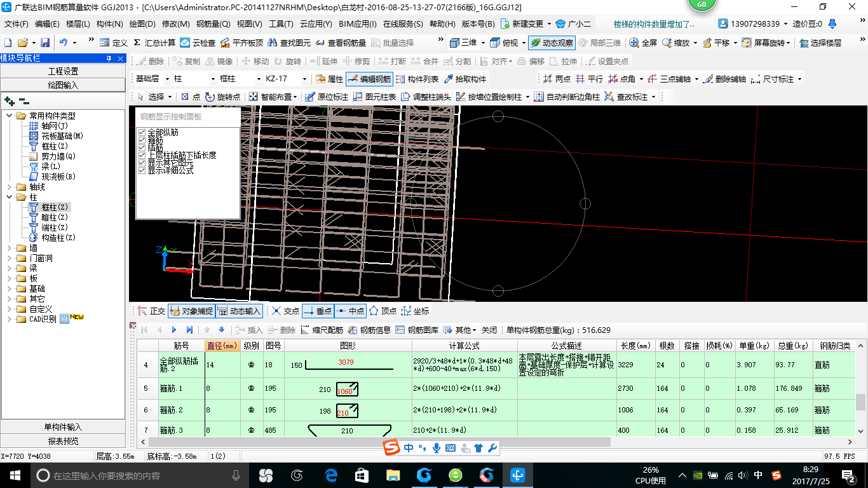Viewport: 868px width, 488px height.
Task: Click the 工程设置 button
Action: [63, 71]
